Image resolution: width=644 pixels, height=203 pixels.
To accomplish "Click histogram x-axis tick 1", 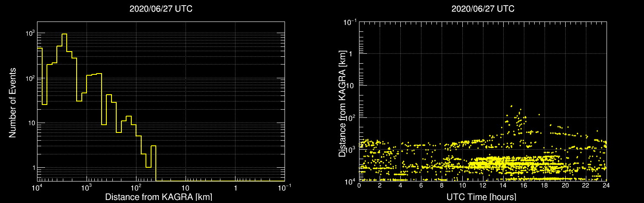I will coord(235,188).
